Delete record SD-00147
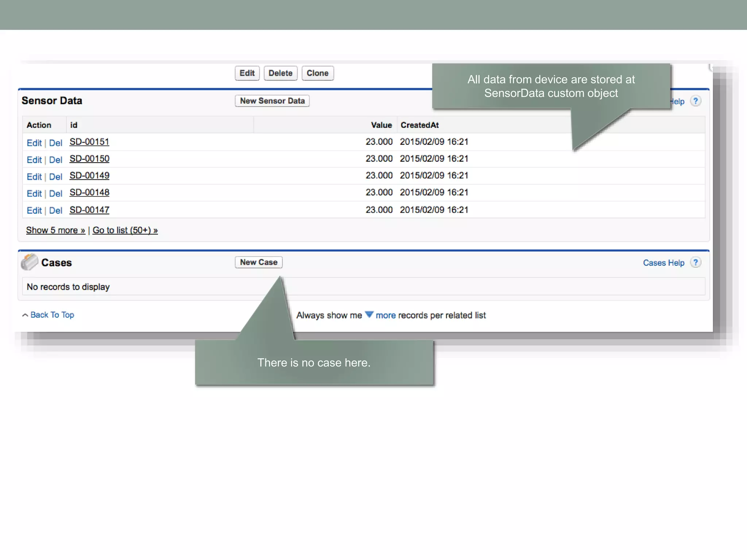The height and width of the screenshot is (560, 747). point(55,210)
